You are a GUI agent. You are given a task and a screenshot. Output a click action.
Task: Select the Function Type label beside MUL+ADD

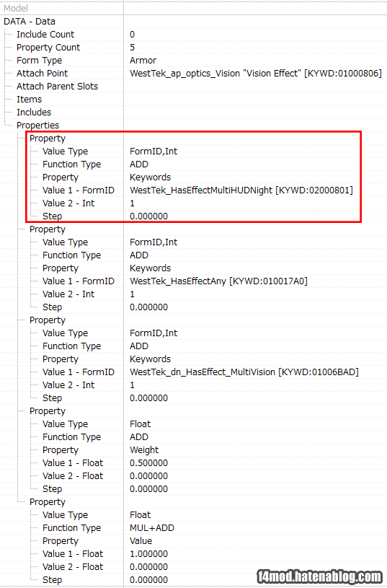(71, 528)
